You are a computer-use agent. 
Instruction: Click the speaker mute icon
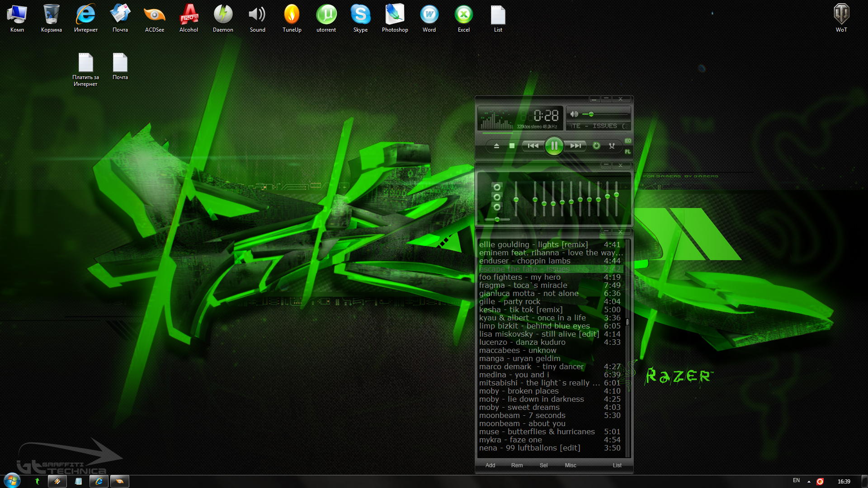(x=574, y=114)
